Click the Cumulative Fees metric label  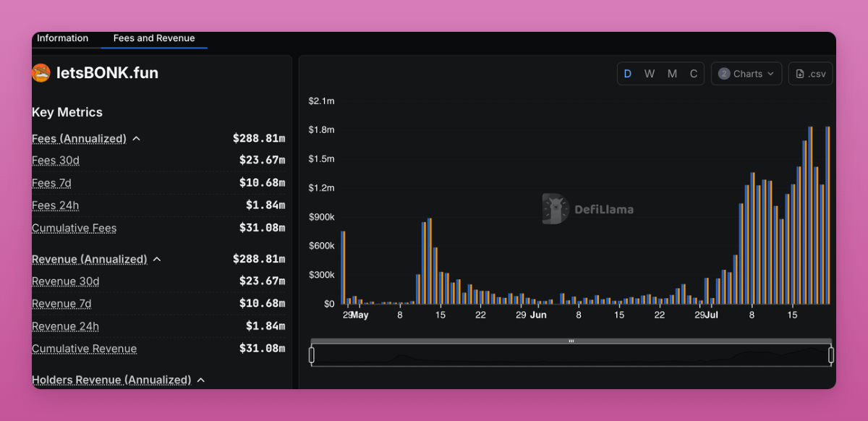point(74,228)
